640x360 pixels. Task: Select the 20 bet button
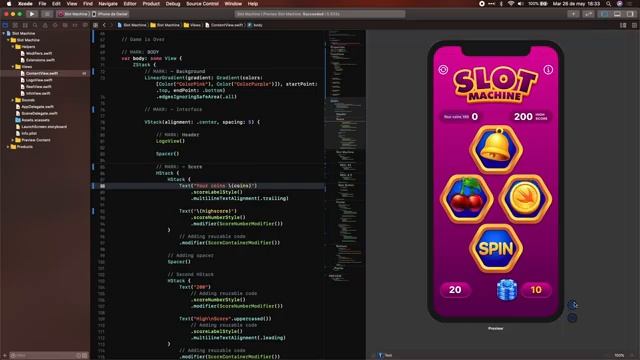455,290
